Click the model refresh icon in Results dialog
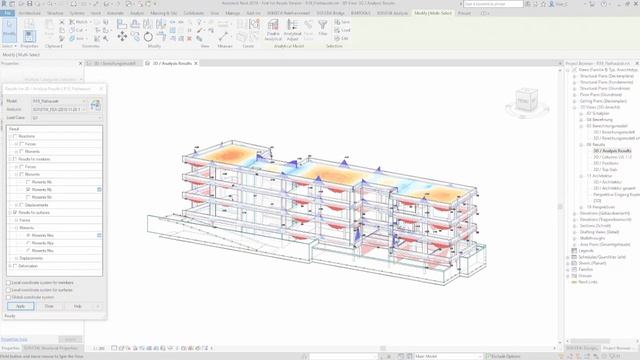 pyautogui.click(x=96, y=105)
